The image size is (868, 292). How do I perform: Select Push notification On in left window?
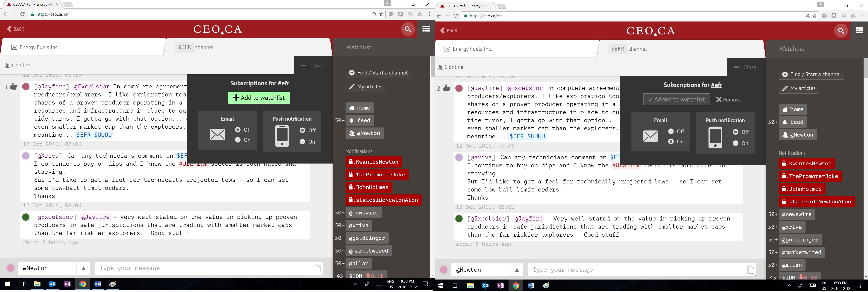[x=303, y=142]
